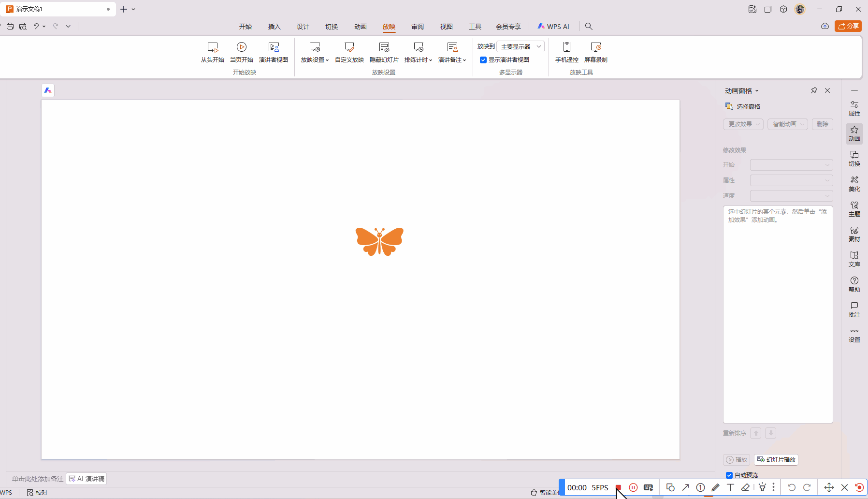Toggle 显示演讲者视图 checkbox
The width and height of the screenshot is (868, 499).
(x=483, y=60)
